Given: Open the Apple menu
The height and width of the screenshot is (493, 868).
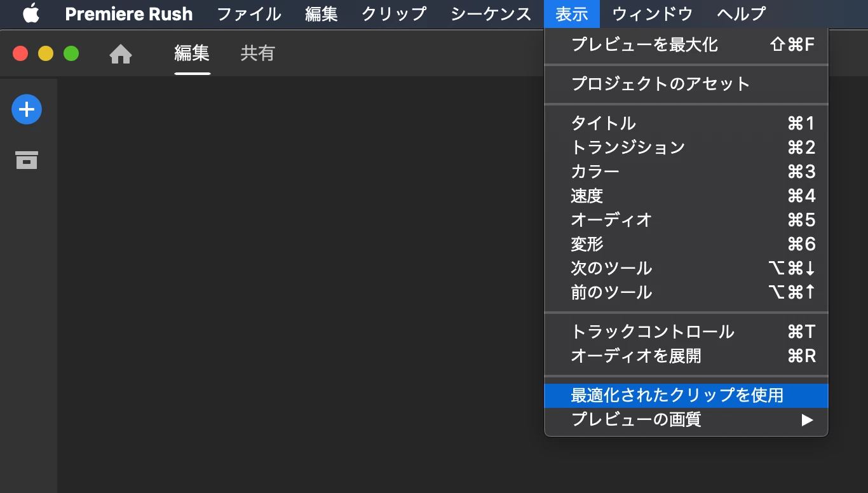Looking at the screenshot, I should pyautogui.click(x=31, y=13).
